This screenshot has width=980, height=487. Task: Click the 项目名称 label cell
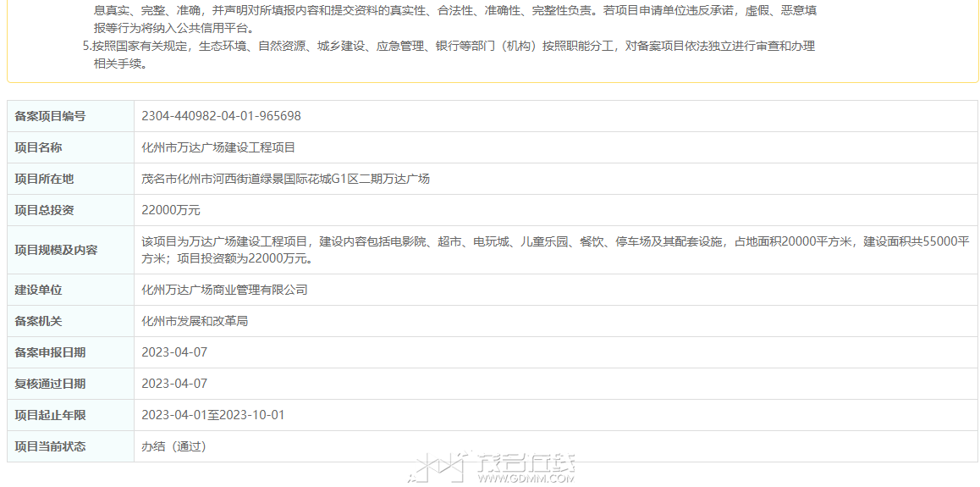coord(39,147)
